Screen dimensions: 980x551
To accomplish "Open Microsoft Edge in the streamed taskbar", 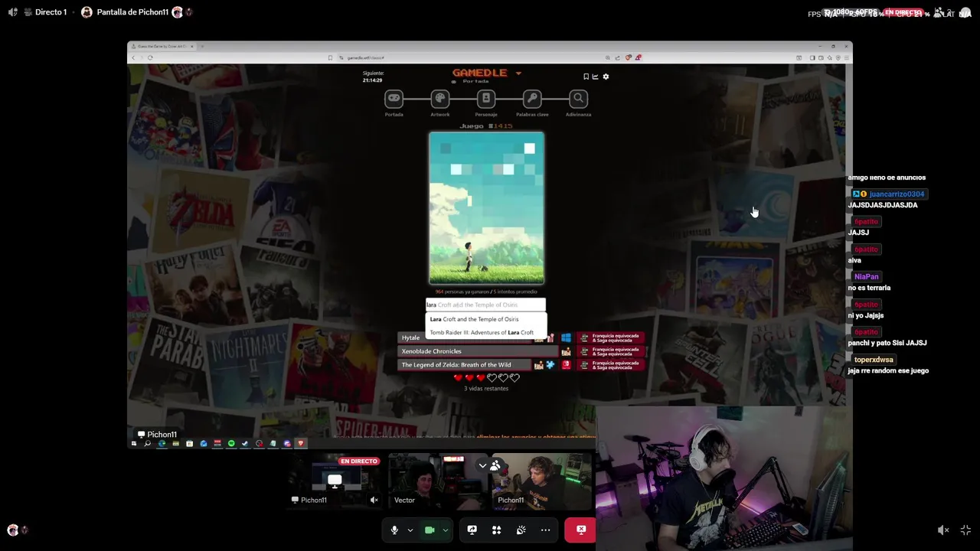I will point(162,443).
